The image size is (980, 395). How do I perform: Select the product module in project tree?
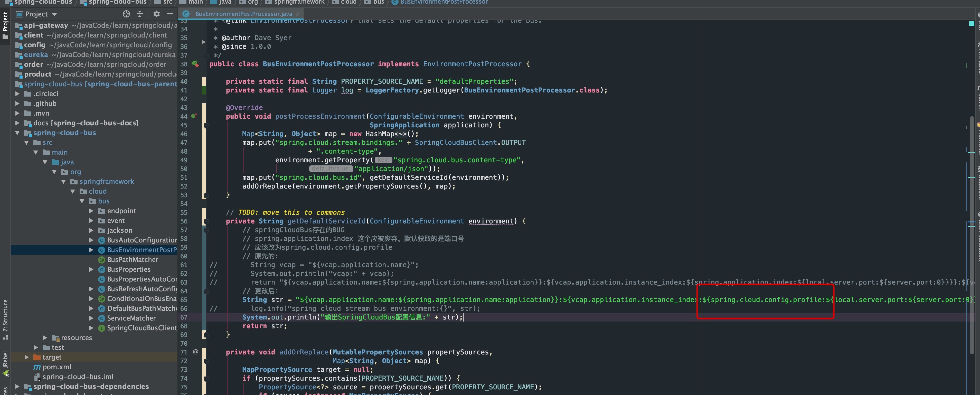(x=38, y=74)
